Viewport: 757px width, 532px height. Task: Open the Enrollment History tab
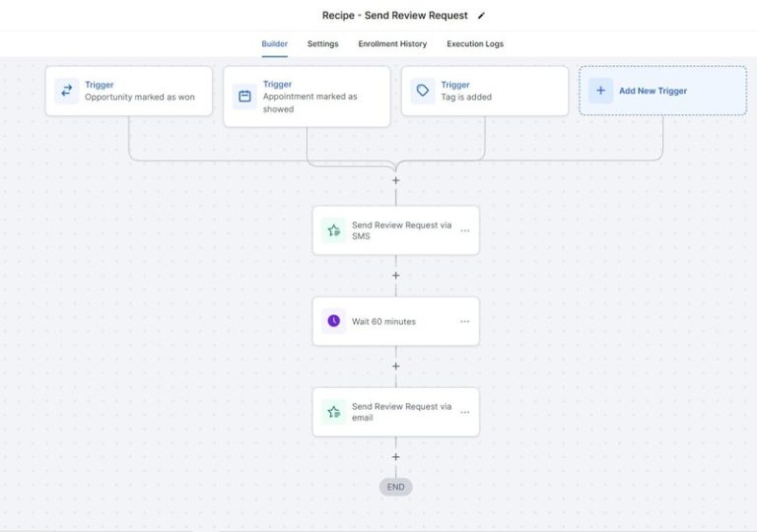[x=392, y=44]
